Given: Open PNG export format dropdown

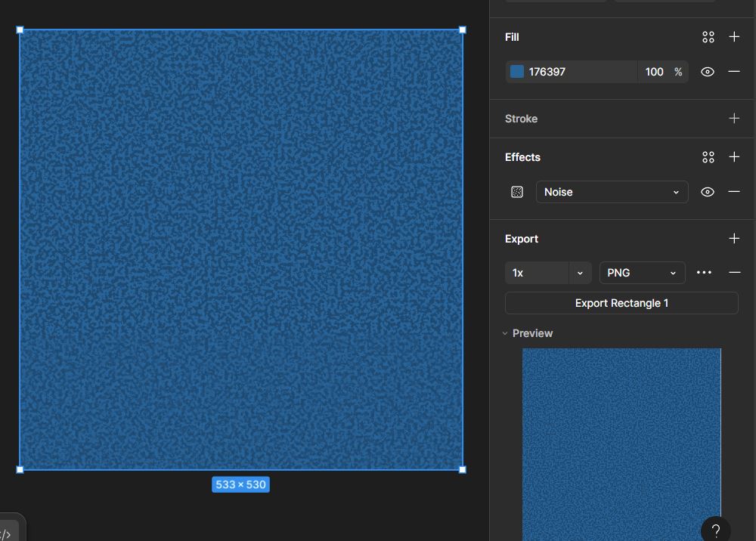Looking at the screenshot, I should tap(642, 273).
